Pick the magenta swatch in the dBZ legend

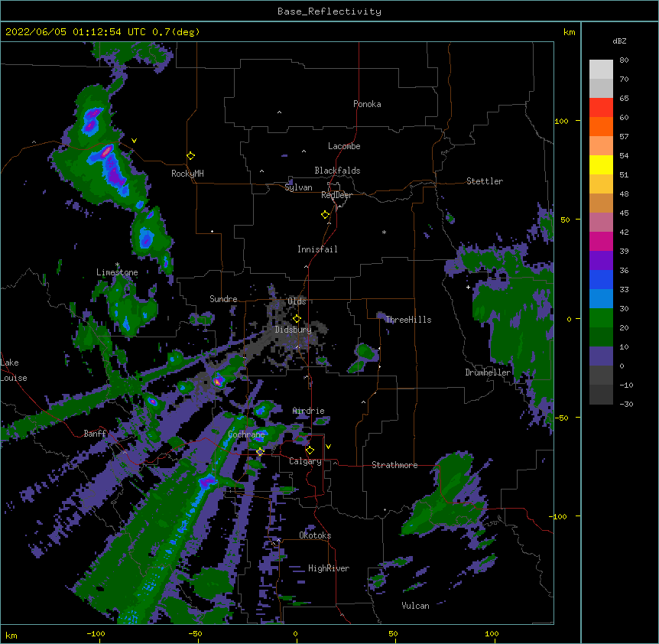pos(601,241)
